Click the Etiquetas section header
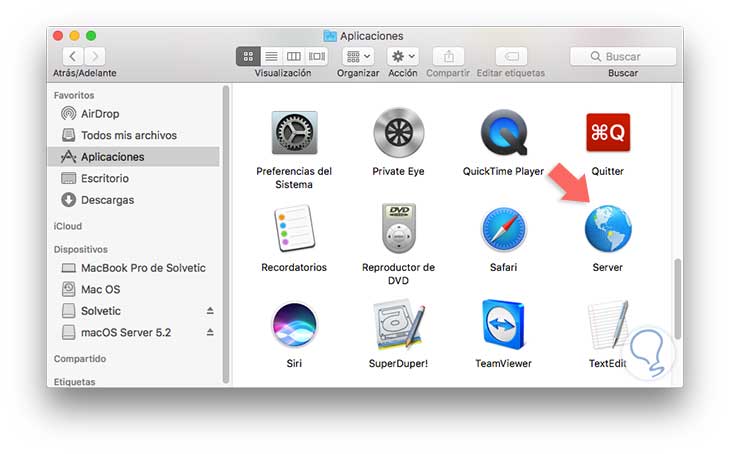Viewport: 730px width, 454px height. [x=74, y=382]
